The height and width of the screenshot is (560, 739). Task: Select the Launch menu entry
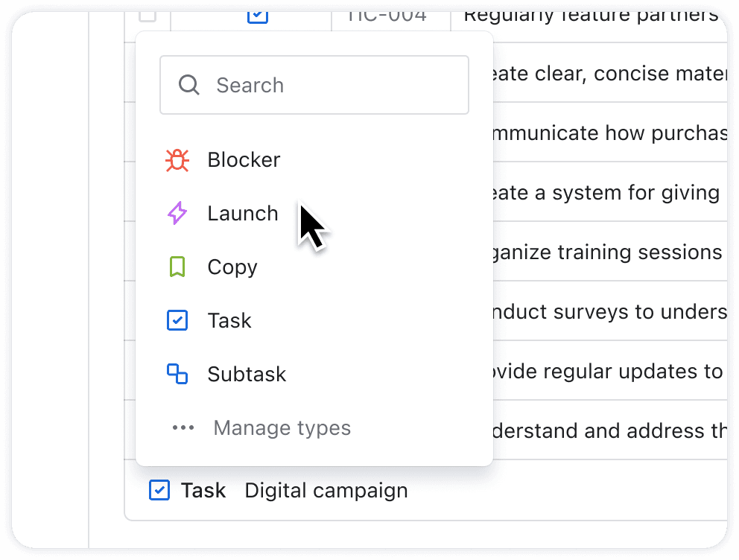[x=242, y=213]
